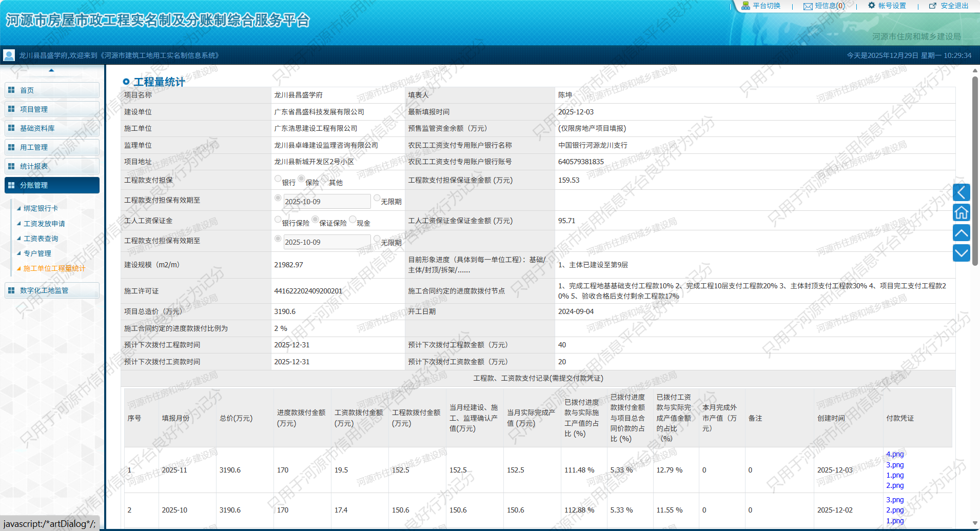Select 现金 for worker wage deposit
980x531 pixels.
click(x=353, y=220)
